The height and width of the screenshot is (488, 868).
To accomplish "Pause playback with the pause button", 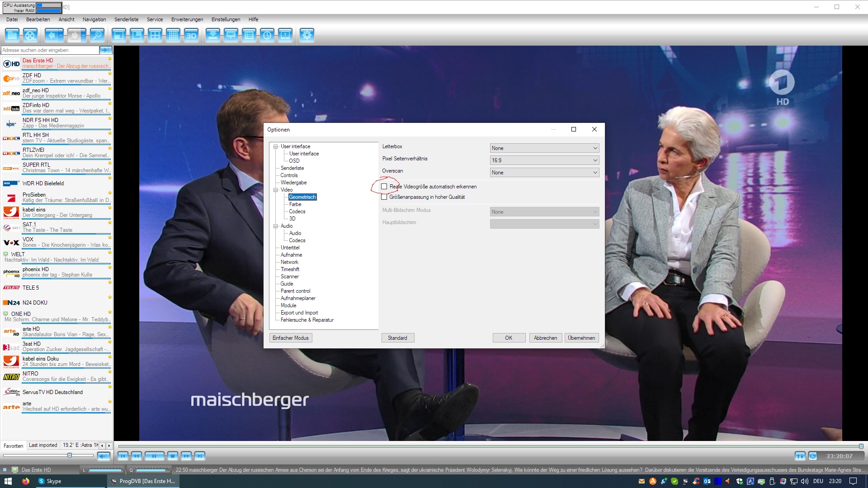I will point(154,456).
